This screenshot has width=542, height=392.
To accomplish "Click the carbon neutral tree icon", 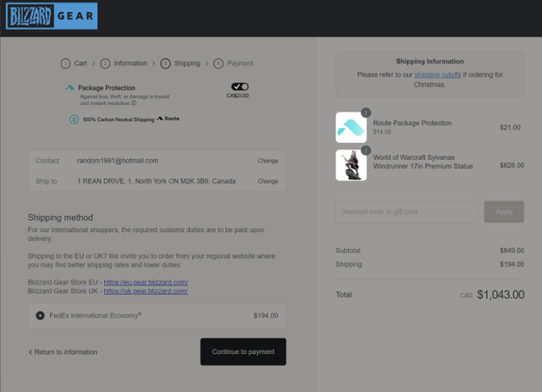I will pyautogui.click(x=74, y=119).
